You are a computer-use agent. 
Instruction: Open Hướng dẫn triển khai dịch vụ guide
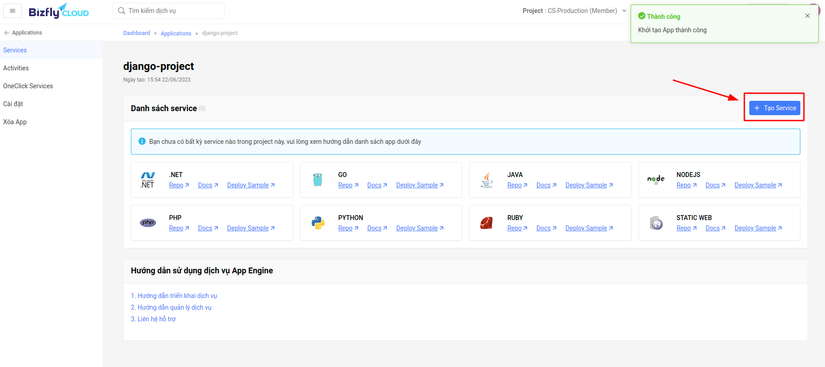click(174, 295)
